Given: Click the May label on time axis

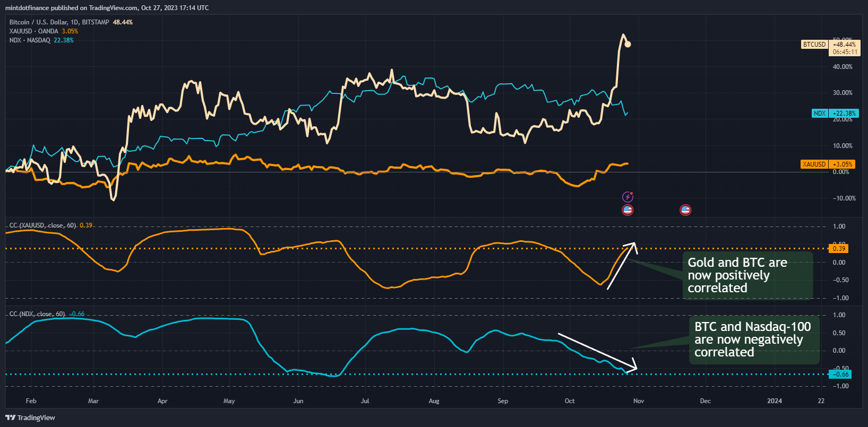Looking at the screenshot, I should (x=229, y=401).
